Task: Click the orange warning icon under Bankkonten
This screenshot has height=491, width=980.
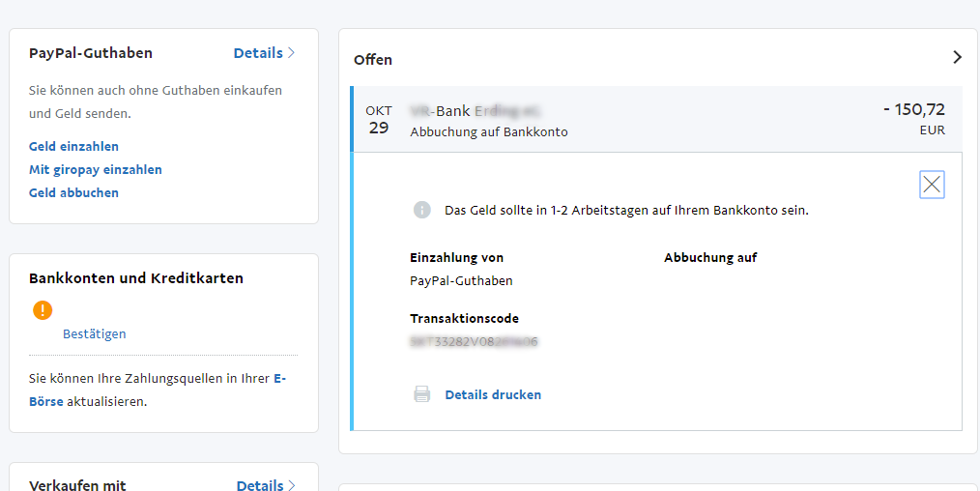Action: coord(43,310)
